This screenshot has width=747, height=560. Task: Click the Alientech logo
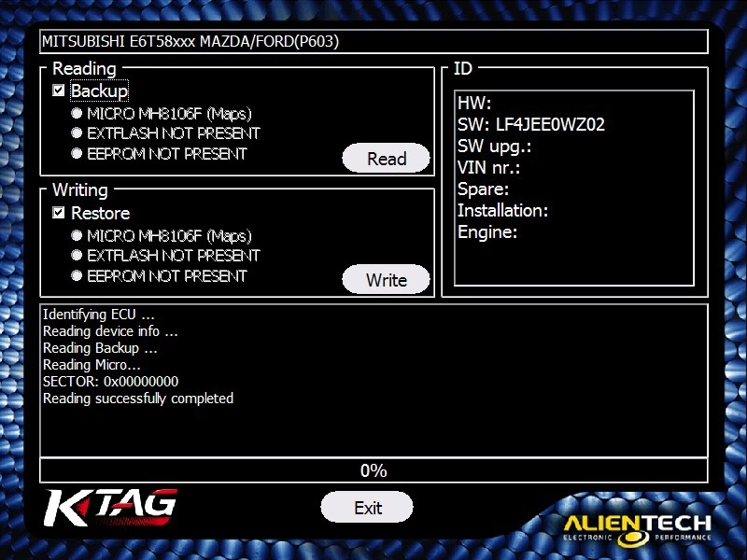637,529
